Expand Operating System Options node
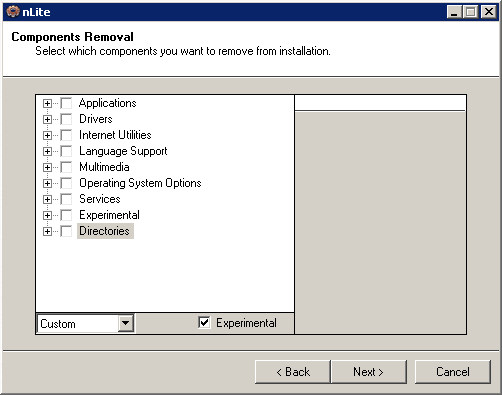The image size is (502, 395). click(x=47, y=183)
